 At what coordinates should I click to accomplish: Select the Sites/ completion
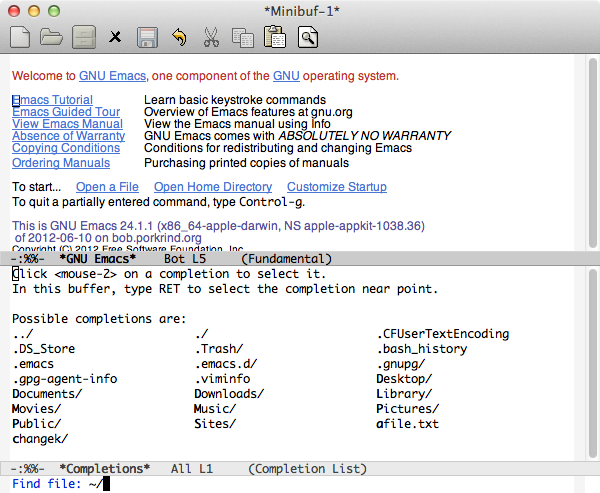tap(215, 424)
